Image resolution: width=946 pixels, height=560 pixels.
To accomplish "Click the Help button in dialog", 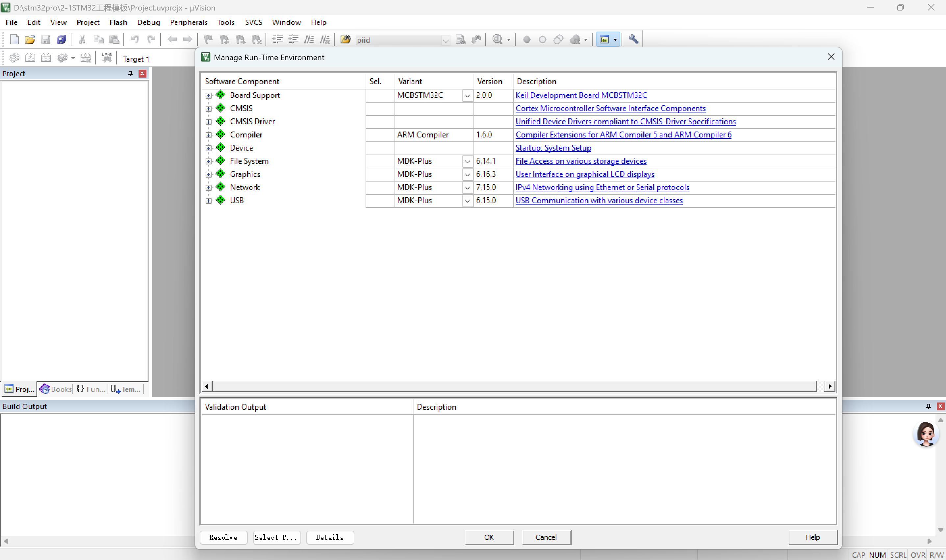I will 813,538.
